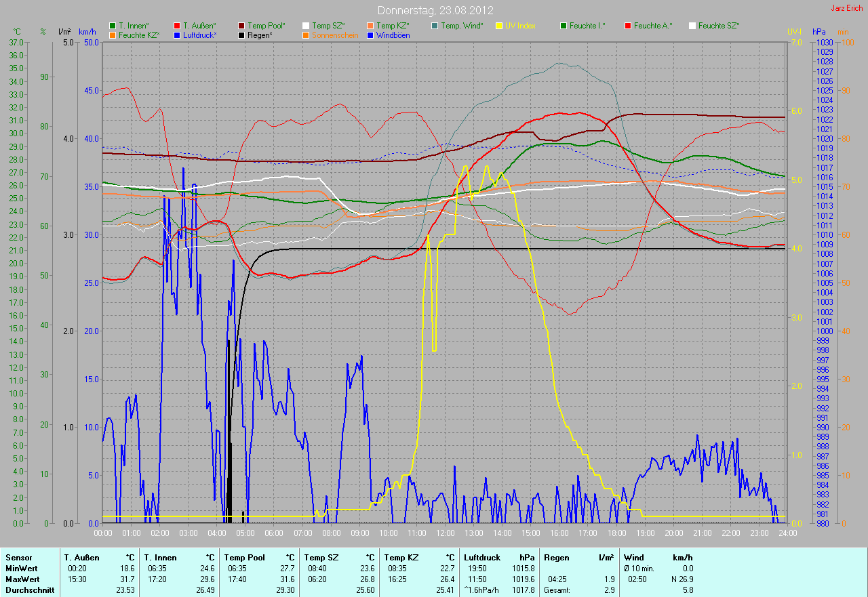Image resolution: width=868 pixels, height=597 pixels.
Task: Click the orange Sonnenschein legend swatch
Action: [306, 35]
